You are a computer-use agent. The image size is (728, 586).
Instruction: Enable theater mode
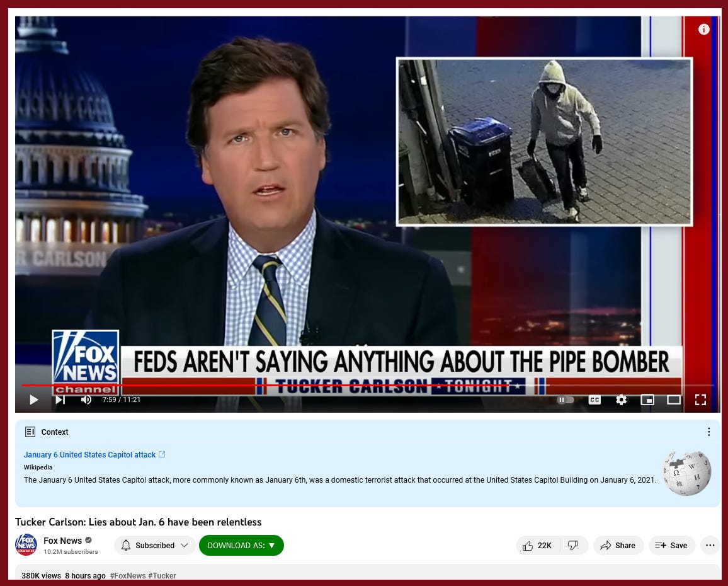[x=674, y=399]
